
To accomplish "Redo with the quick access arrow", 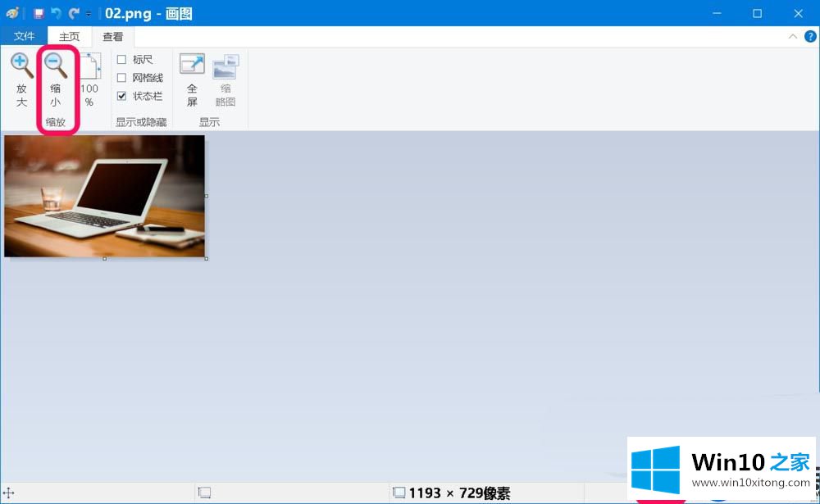I will coord(75,13).
